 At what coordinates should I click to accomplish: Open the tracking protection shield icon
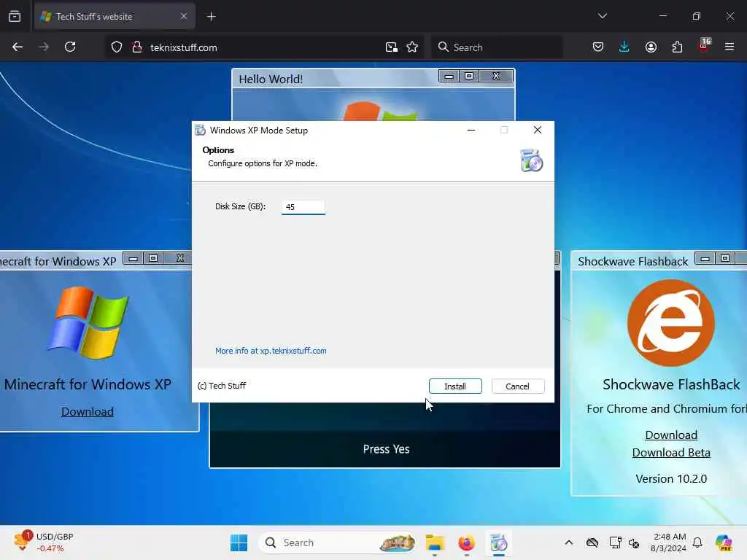[x=117, y=47]
